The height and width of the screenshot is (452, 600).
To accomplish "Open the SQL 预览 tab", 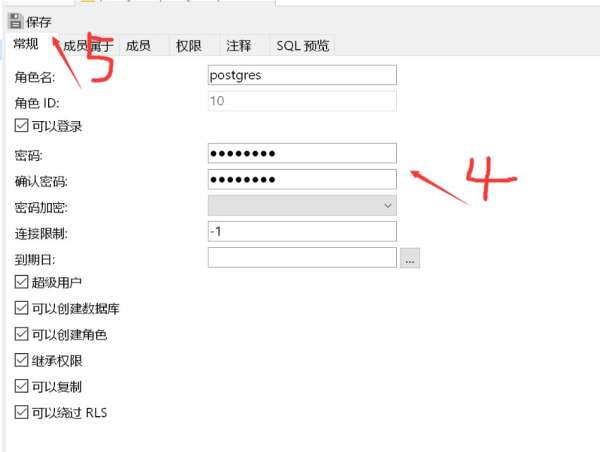I will pyautogui.click(x=303, y=46).
